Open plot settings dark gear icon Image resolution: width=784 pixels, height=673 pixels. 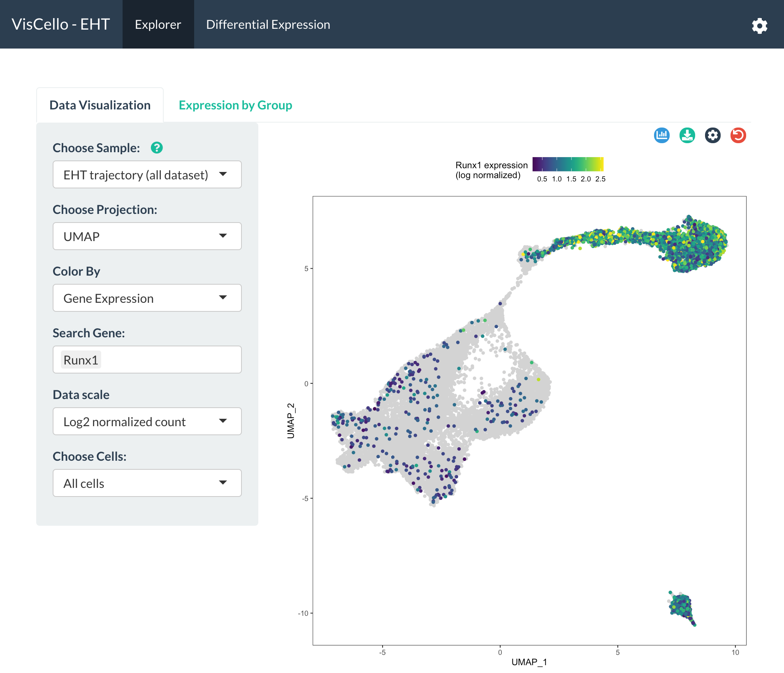pyautogui.click(x=713, y=135)
